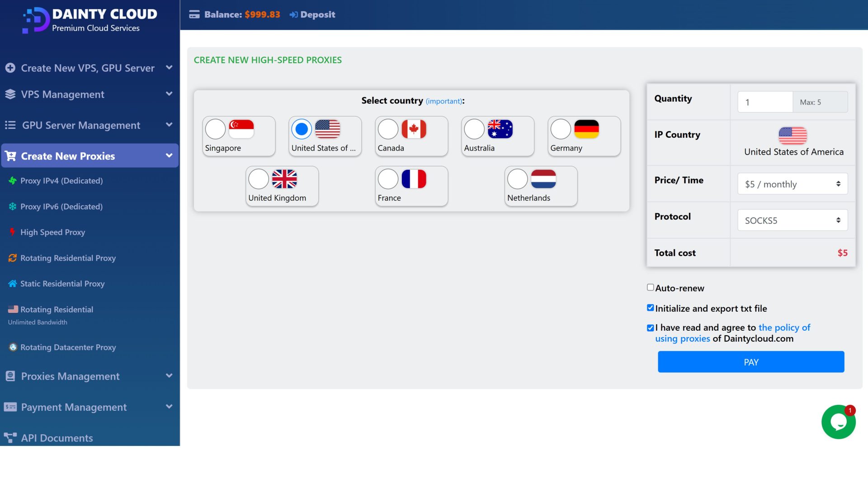Click the Germany flag
The height and width of the screenshot is (488, 868).
coord(587,129)
